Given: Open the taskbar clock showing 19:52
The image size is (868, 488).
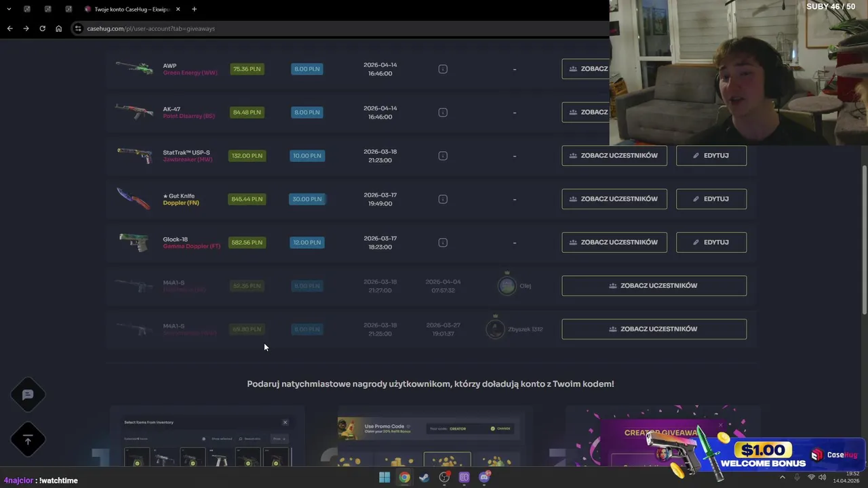Looking at the screenshot, I should 846,477.
